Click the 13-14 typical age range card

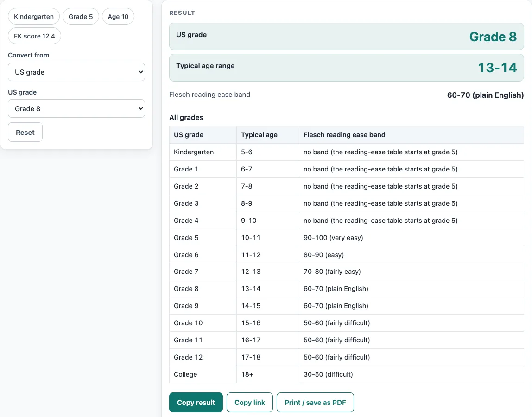click(347, 68)
